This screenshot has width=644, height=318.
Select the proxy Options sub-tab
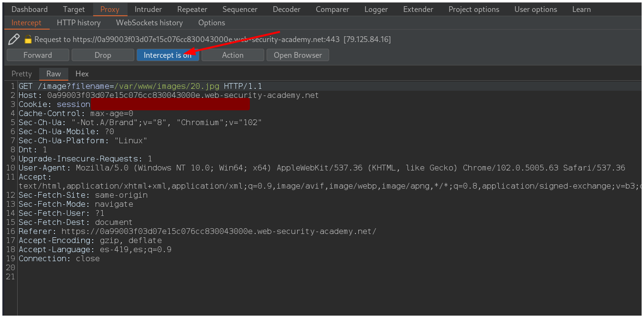pyautogui.click(x=211, y=22)
